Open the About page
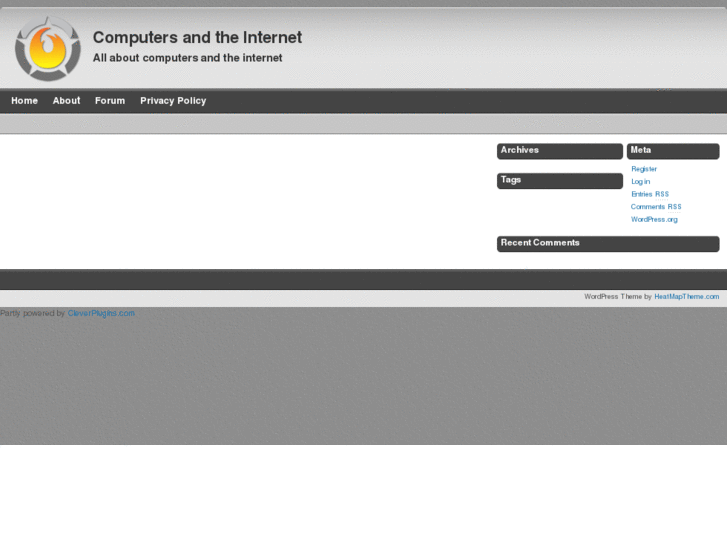The height and width of the screenshot is (545, 727). [x=66, y=101]
